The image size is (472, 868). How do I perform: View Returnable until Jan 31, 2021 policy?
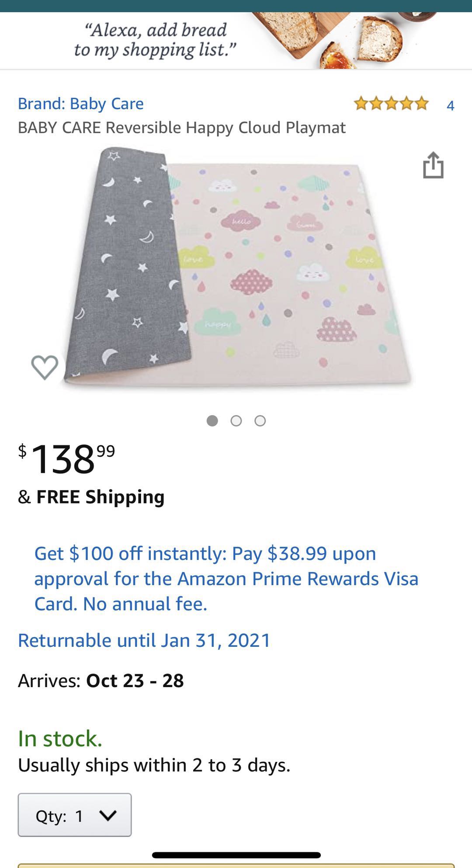pos(144,640)
